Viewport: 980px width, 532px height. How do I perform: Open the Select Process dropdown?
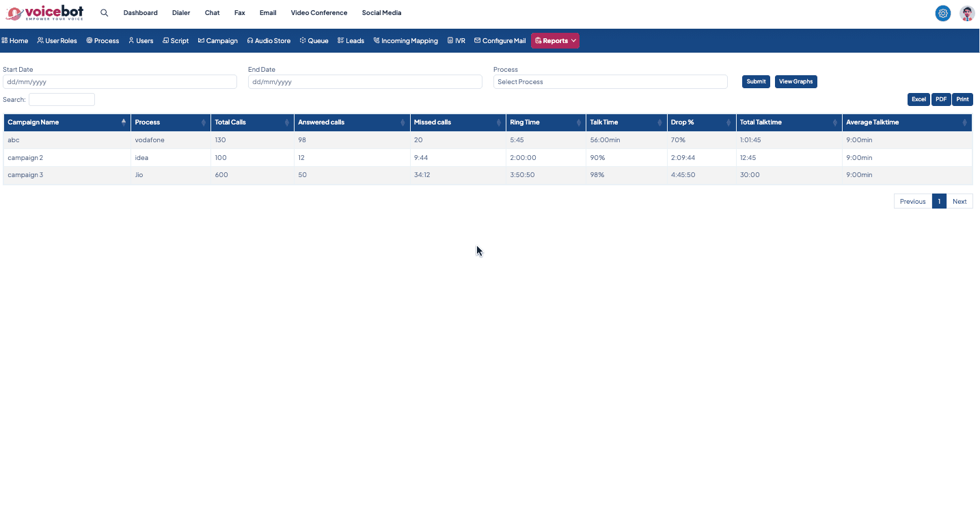(x=610, y=82)
